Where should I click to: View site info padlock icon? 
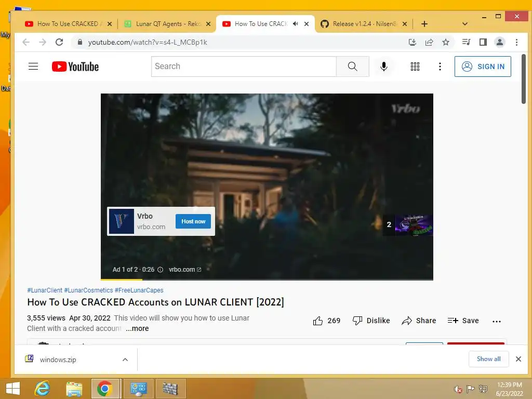[x=80, y=42]
